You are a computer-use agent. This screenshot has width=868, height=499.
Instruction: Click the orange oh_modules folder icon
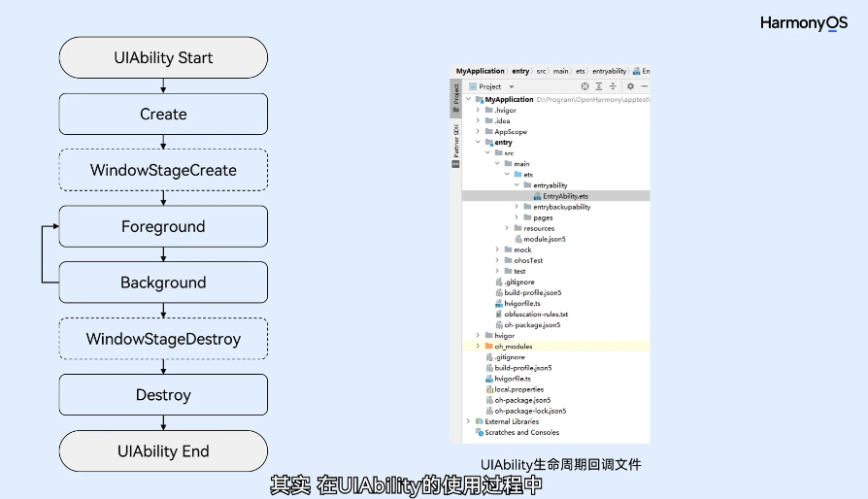488,347
